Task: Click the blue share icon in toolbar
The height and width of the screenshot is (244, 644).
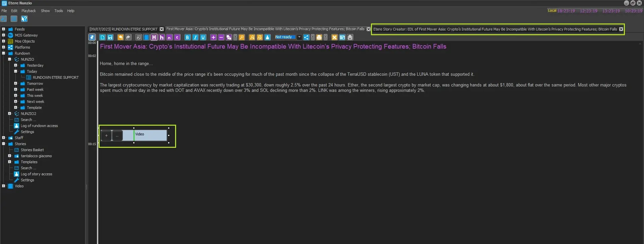Action: [x=306, y=37]
